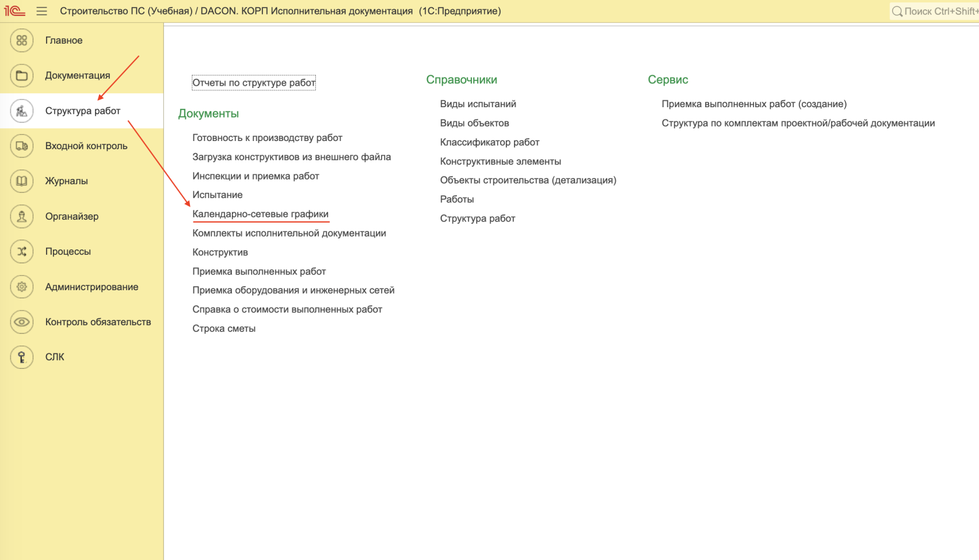Click the Главное section icon
The height and width of the screenshot is (560, 979).
pos(22,40)
